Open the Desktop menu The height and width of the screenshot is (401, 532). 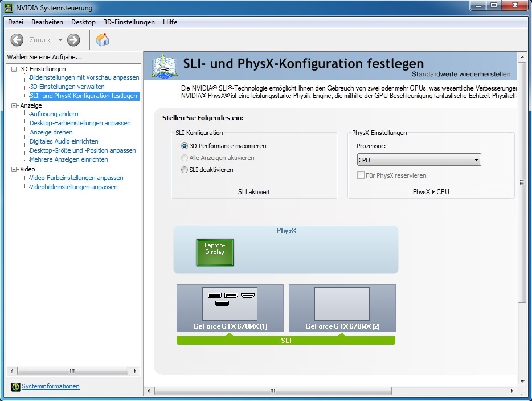83,22
